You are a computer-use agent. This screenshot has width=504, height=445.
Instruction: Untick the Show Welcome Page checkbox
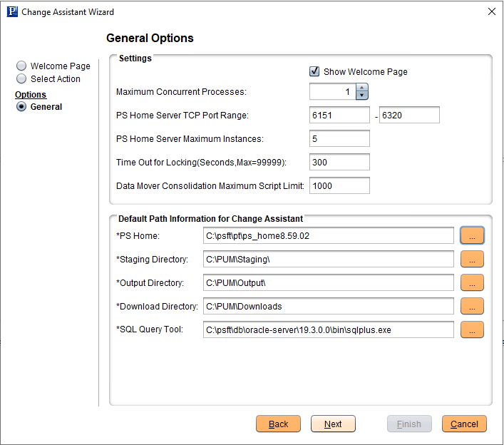click(314, 71)
